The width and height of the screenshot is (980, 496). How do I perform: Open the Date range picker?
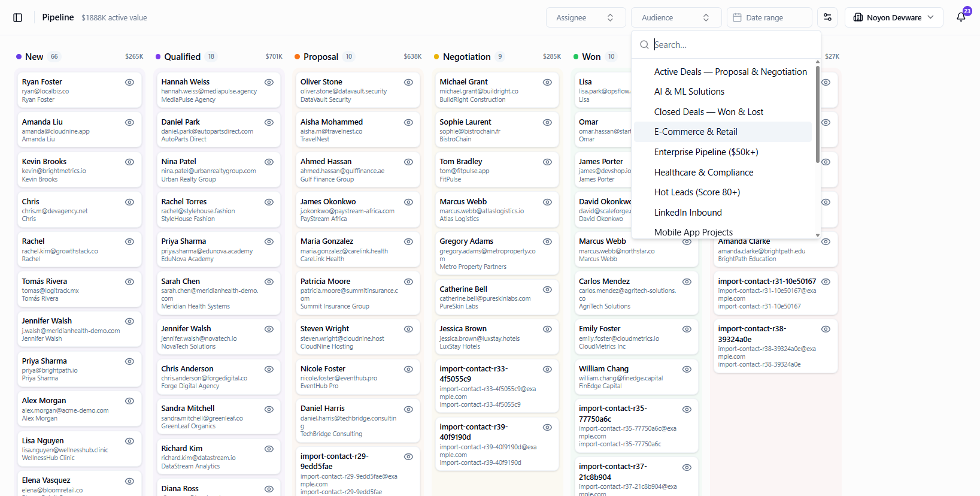(x=769, y=17)
